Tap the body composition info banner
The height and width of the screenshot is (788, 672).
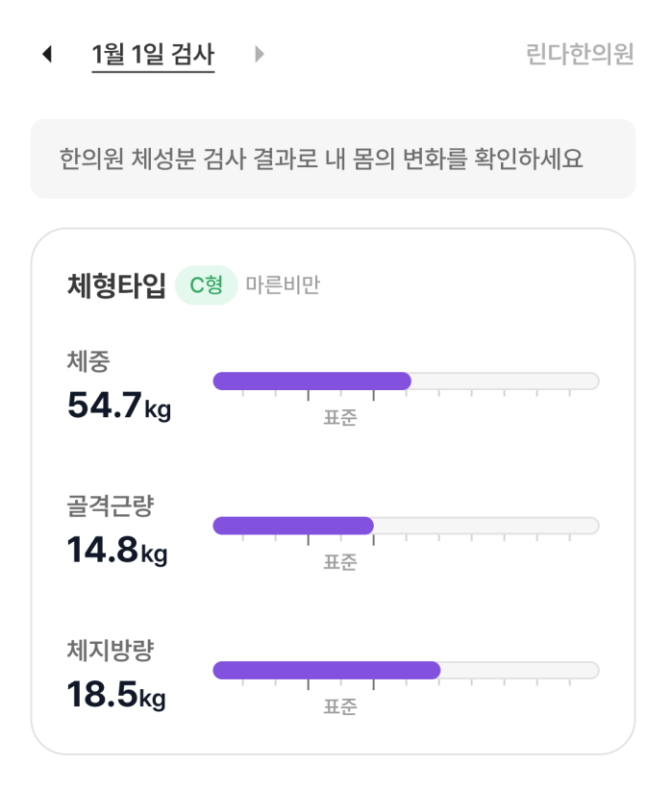333,159
